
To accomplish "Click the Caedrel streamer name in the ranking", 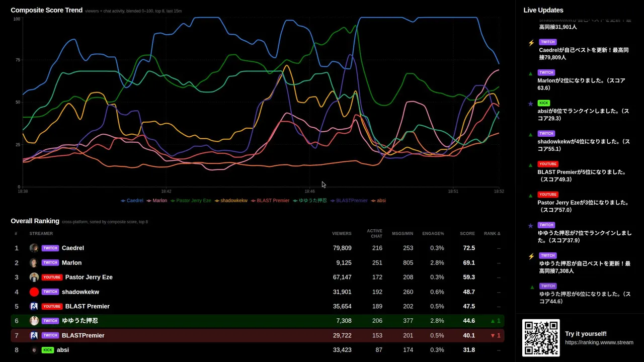I will (x=73, y=248).
